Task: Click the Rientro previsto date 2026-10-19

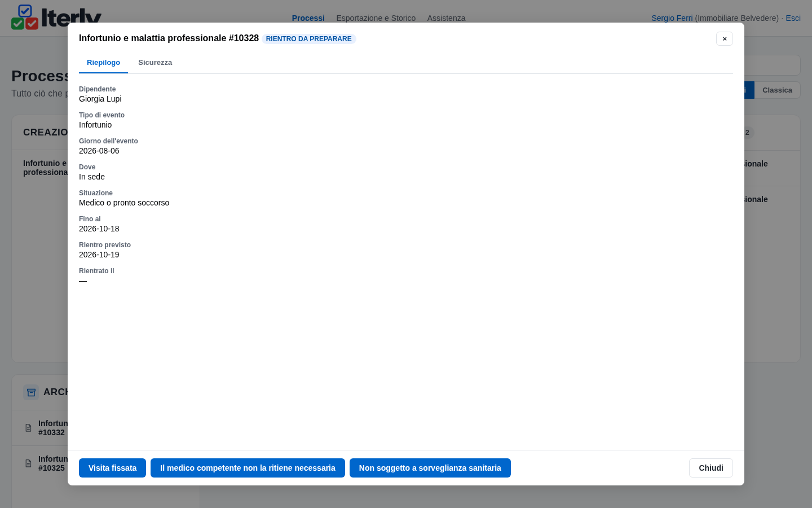Action: pos(99,255)
